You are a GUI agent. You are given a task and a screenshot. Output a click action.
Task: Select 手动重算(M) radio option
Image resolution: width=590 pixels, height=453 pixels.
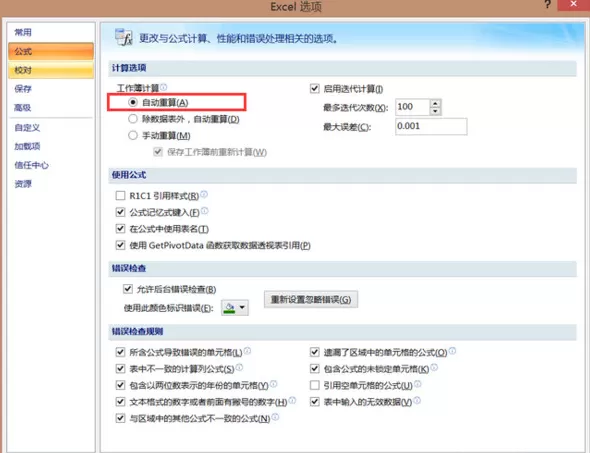click(x=133, y=135)
